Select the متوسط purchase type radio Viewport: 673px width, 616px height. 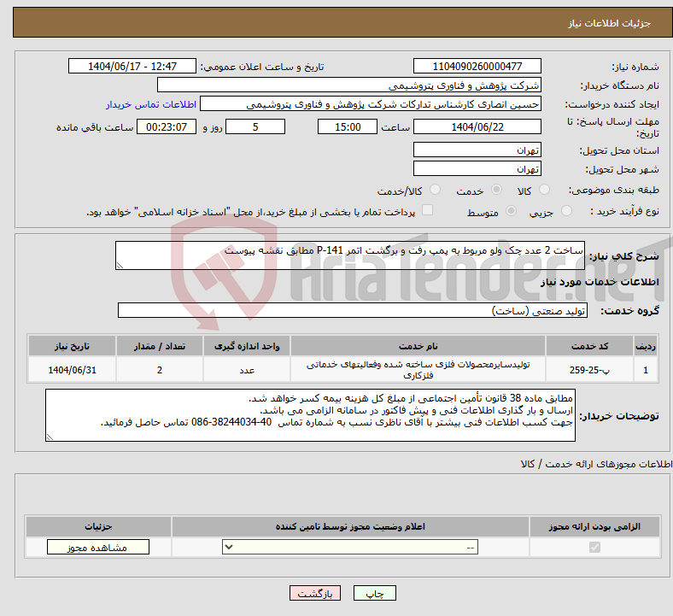click(x=511, y=210)
